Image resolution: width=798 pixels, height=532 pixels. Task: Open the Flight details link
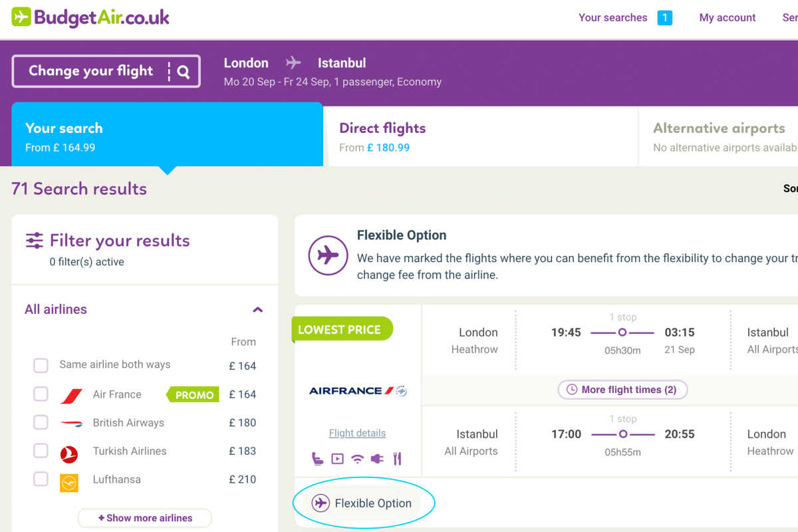(357, 433)
